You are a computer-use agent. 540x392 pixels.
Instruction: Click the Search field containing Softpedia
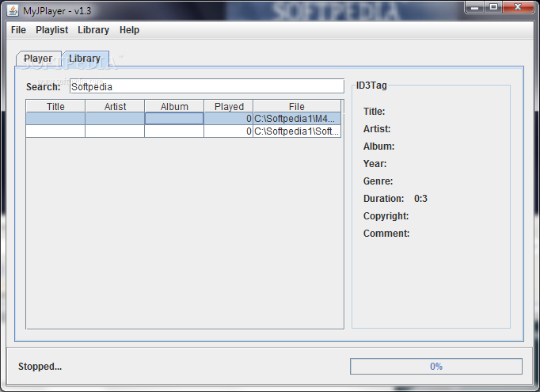coord(207,86)
